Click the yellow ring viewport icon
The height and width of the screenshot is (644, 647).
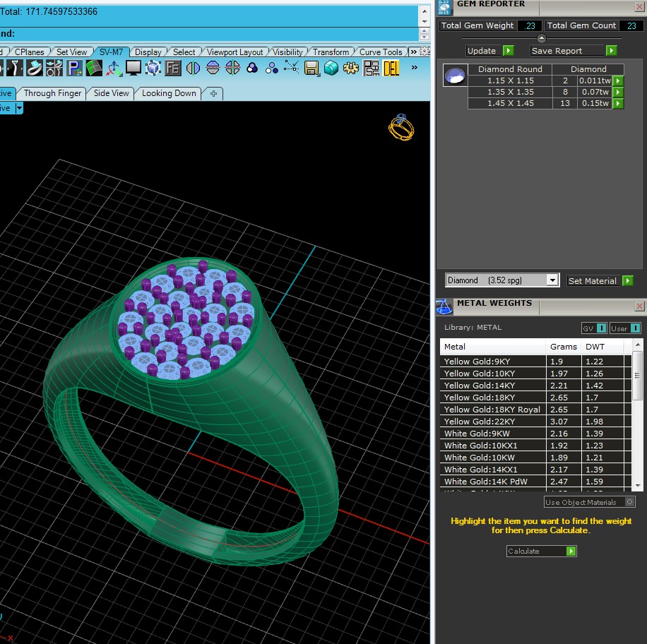(401, 128)
